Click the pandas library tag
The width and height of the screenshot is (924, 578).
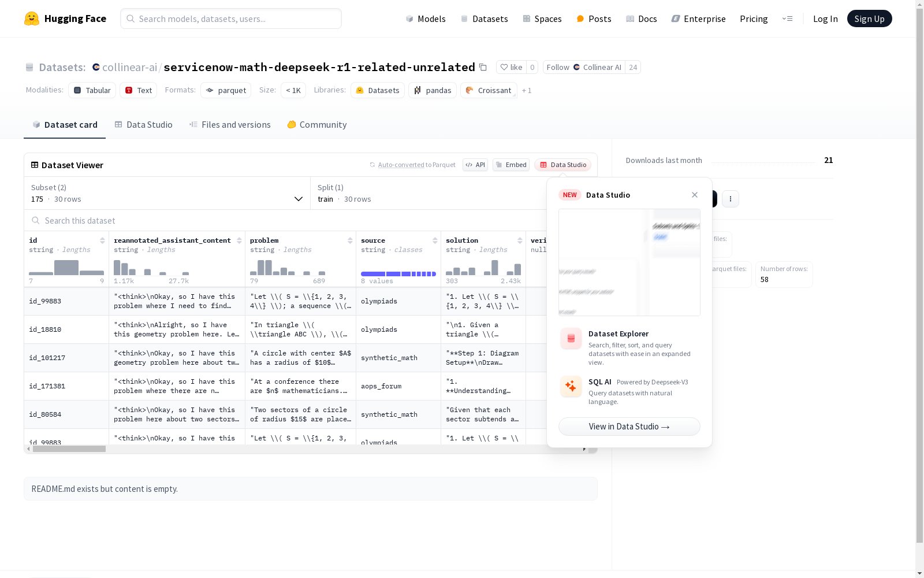pyautogui.click(x=433, y=90)
